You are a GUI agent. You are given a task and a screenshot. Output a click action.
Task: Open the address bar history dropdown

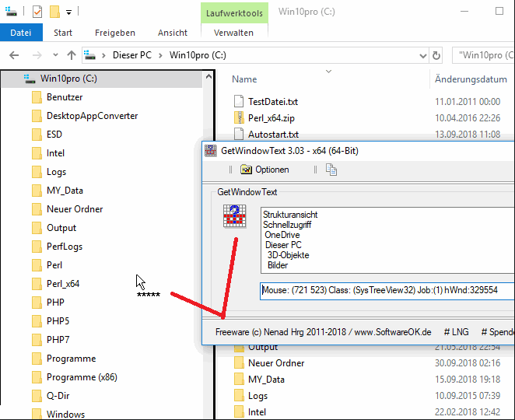(x=423, y=56)
